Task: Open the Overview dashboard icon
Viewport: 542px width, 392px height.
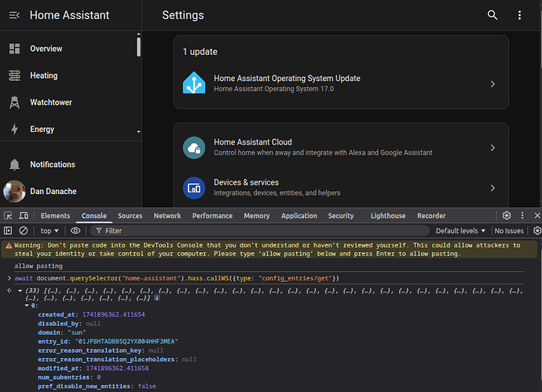Action: pyautogui.click(x=14, y=49)
